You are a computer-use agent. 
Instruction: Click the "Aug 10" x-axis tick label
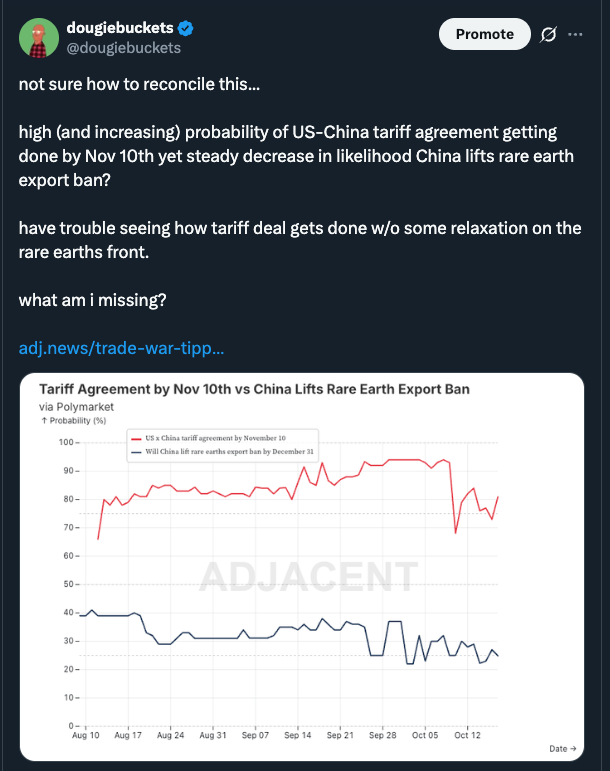(86, 735)
